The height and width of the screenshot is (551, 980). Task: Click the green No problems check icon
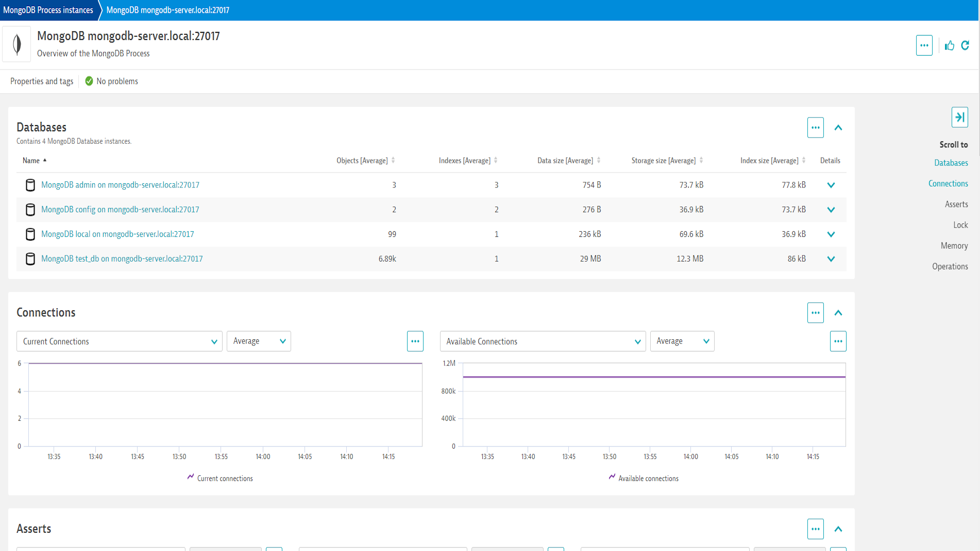89,81
